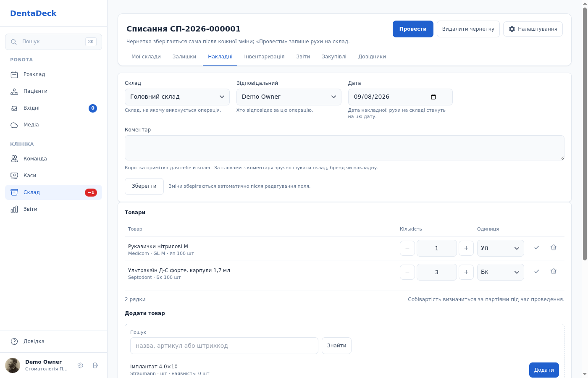Open Налаштування settings button
Viewport: 588px width, 378px height.
(x=533, y=29)
